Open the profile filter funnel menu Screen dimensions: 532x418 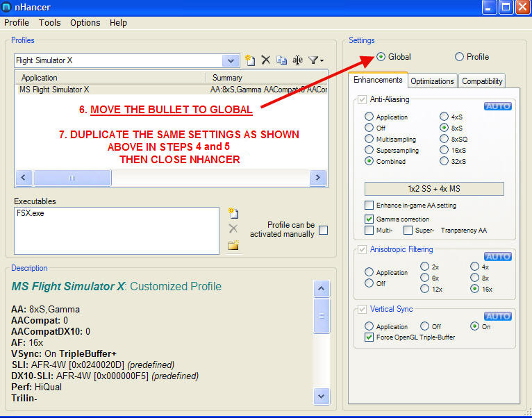point(316,60)
